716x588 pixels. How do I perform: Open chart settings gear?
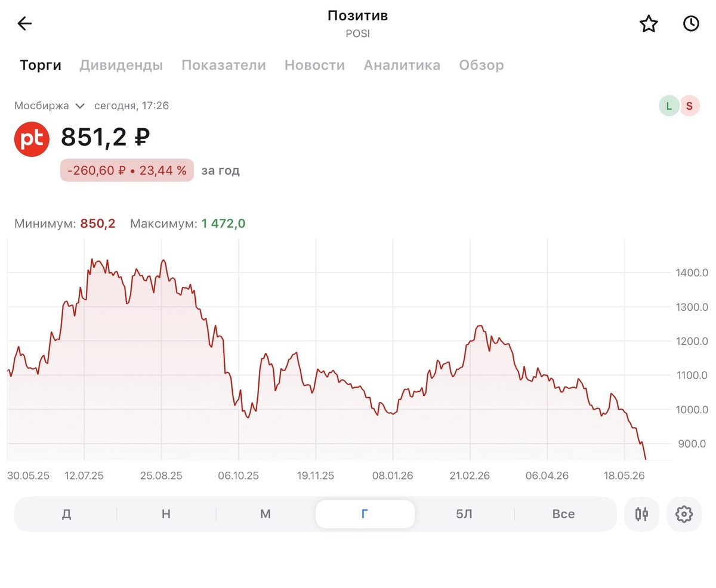684,514
